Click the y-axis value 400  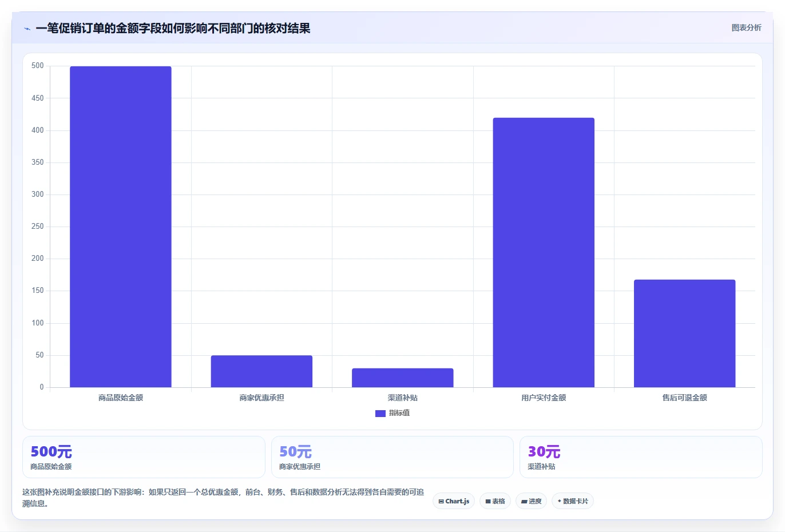tap(38, 130)
